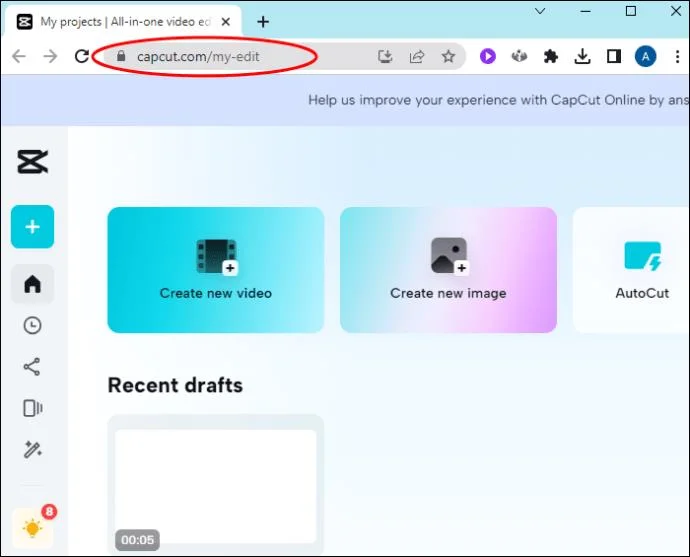Open the lightbulb notifications with badge 8

tap(33, 528)
